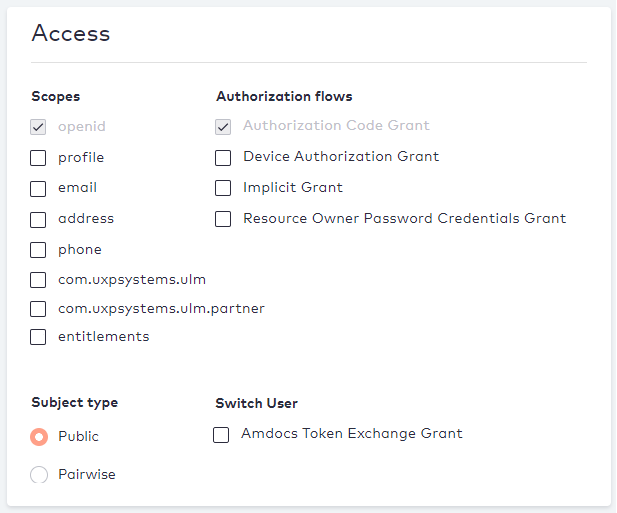Click the 'Authorization flows' heading
Viewport: 617px width, 513px height.
pyautogui.click(x=284, y=96)
